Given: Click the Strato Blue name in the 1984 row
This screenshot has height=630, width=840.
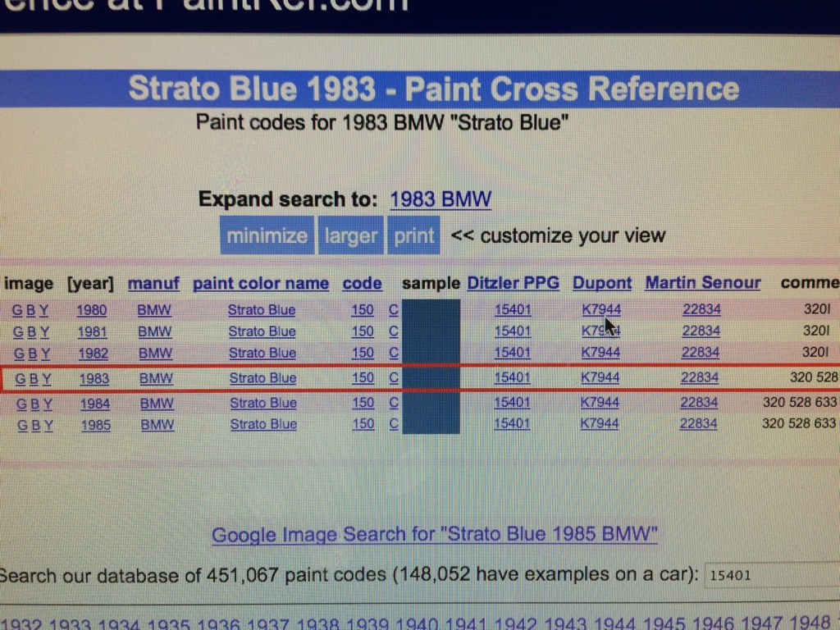Looking at the screenshot, I should (x=262, y=404).
